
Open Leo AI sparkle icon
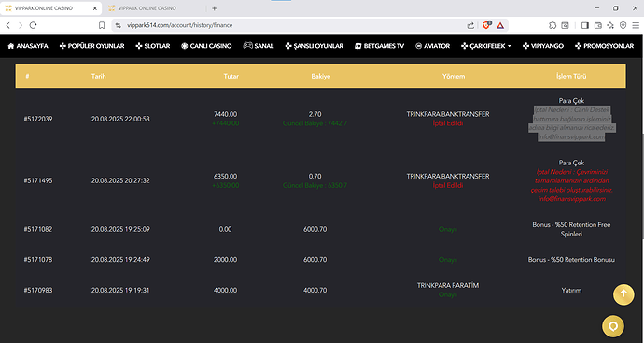pyautogui.click(x=610, y=25)
